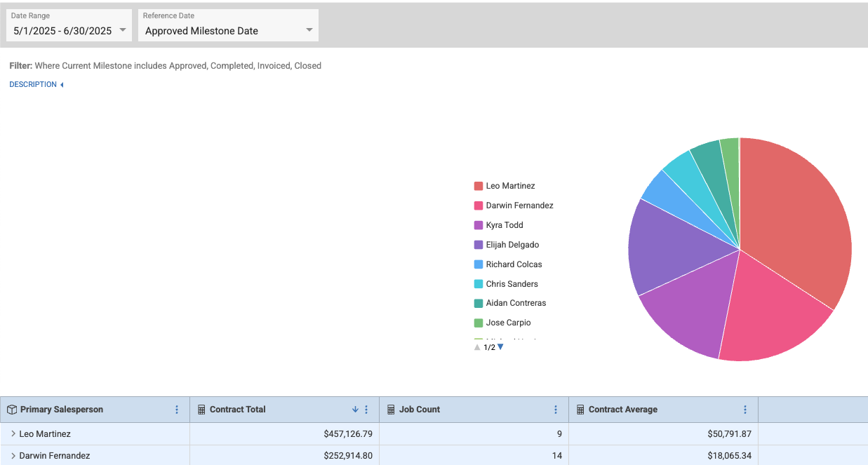
Task: Expand the Darwin Fernandez row
Action: 13,456
